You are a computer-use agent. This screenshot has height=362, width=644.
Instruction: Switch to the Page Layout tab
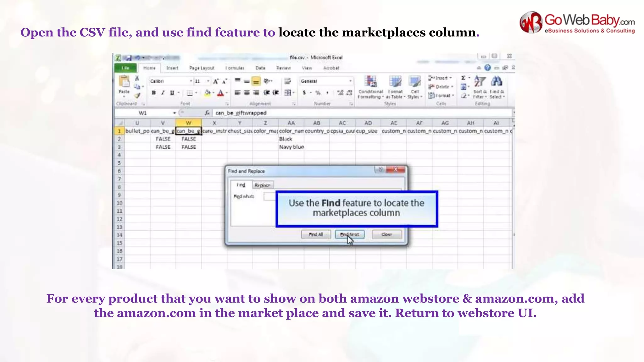click(x=202, y=68)
